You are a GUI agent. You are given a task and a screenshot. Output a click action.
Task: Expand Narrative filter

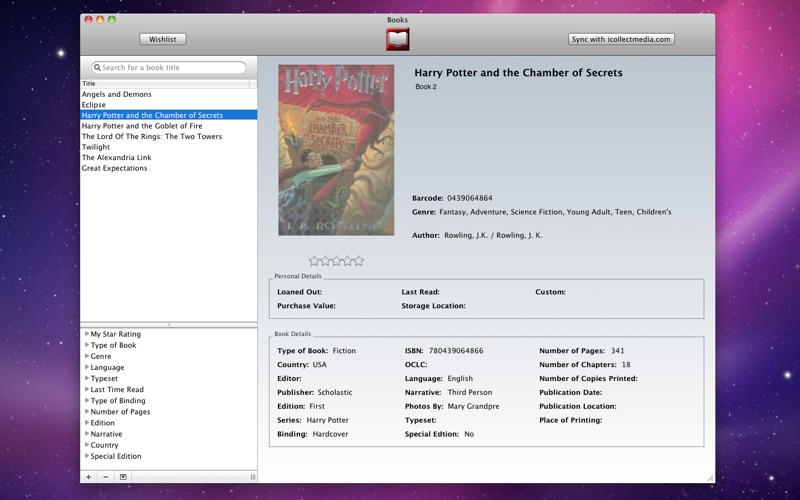click(87, 434)
